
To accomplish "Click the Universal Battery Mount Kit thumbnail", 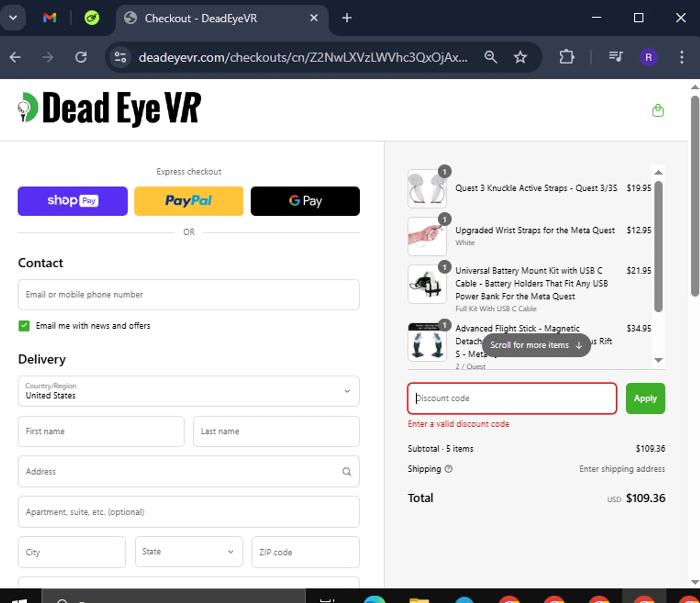I will pyautogui.click(x=427, y=284).
